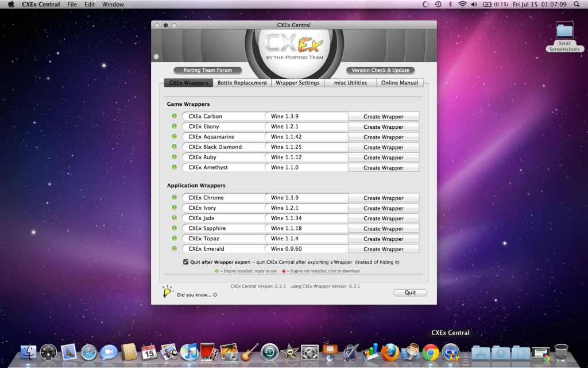Create Wrapper for CXEx Ruby
The image size is (588, 368).
click(x=383, y=157)
